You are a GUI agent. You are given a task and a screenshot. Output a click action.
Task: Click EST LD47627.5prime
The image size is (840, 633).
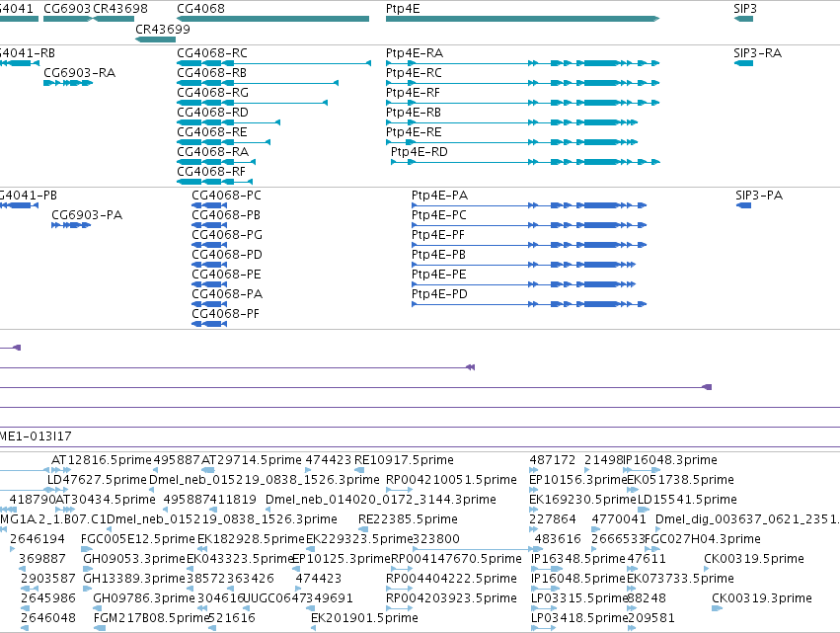point(97,480)
